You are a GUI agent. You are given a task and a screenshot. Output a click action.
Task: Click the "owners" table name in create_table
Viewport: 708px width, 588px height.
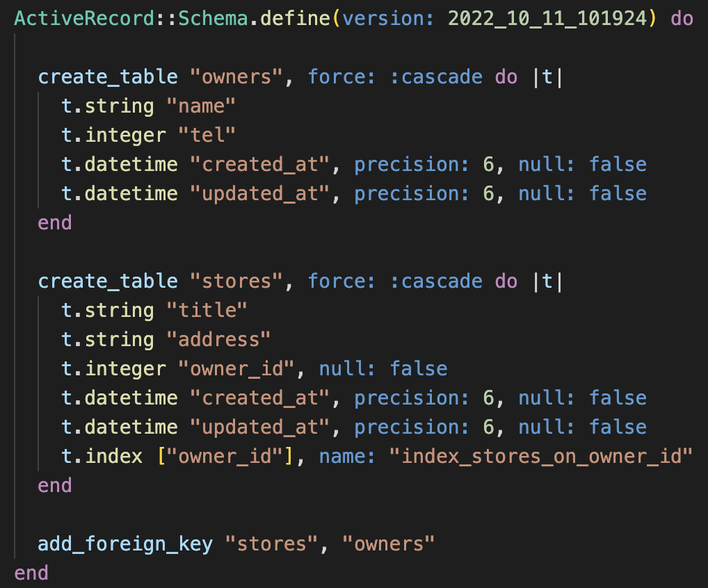(x=236, y=77)
